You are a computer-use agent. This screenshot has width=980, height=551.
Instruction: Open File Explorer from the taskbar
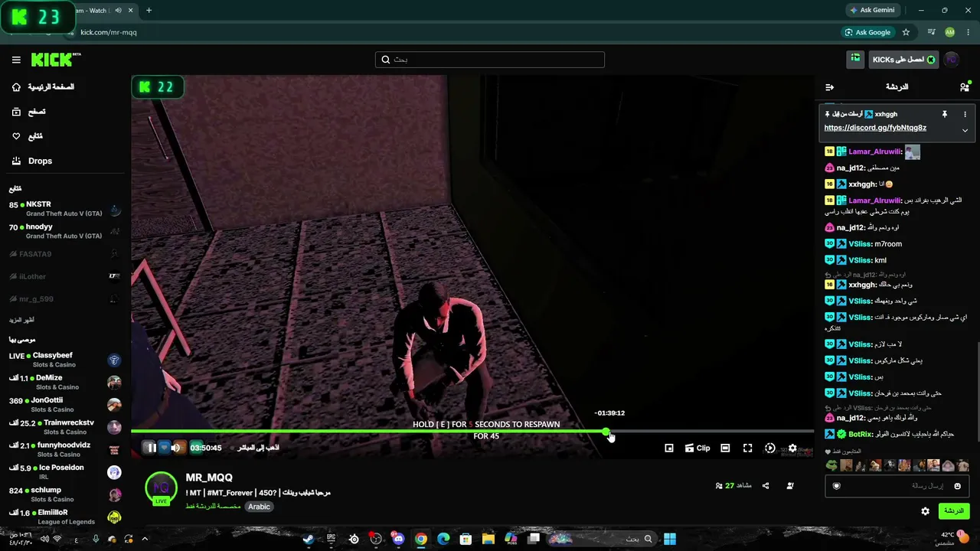[x=488, y=539]
